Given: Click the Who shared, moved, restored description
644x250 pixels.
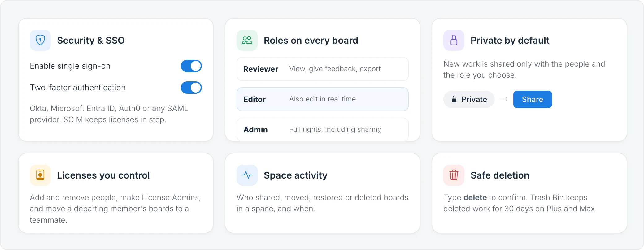Looking at the screenshot, I should (323, 203).
